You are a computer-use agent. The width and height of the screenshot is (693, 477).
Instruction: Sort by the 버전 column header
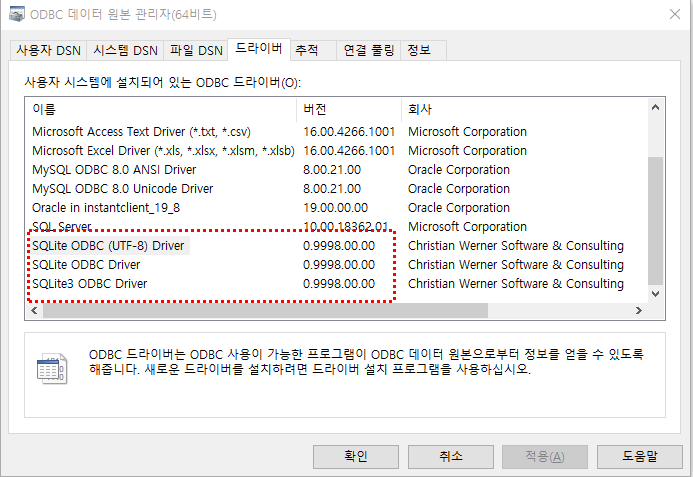tap(349, 109)
